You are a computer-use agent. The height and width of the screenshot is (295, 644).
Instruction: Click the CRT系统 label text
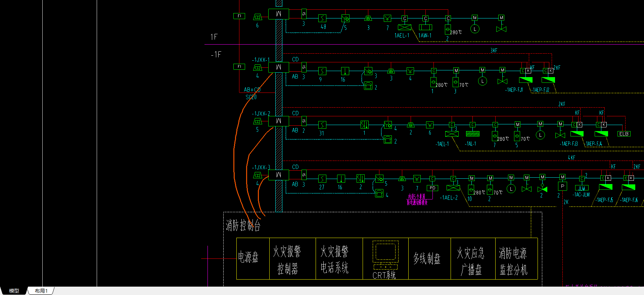coord(384,275)
